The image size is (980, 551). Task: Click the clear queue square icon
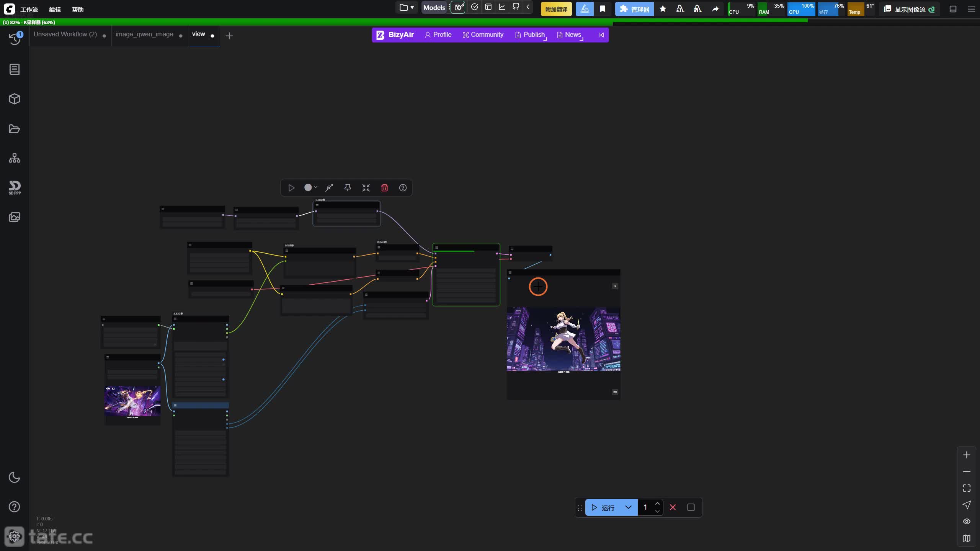(x=691, y=508)
